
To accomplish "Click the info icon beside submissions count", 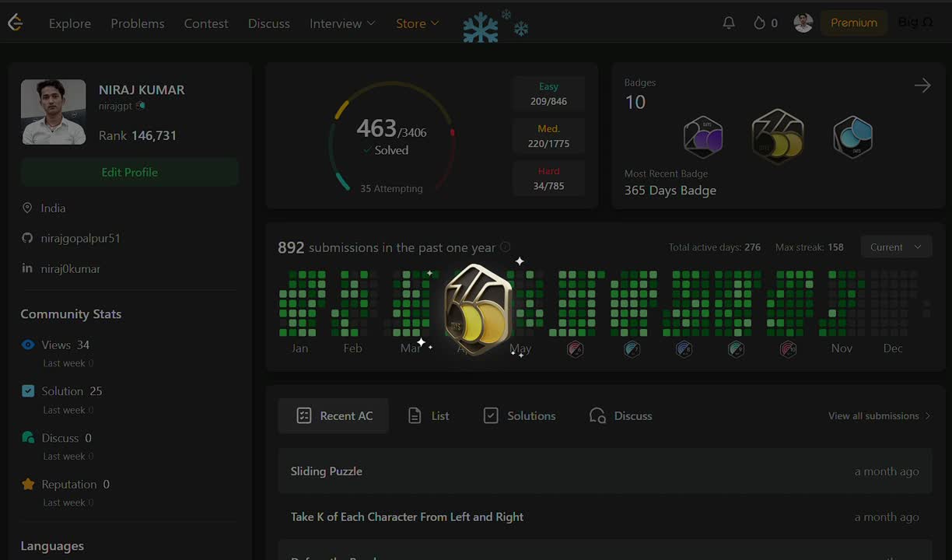I will click(506, 247).
